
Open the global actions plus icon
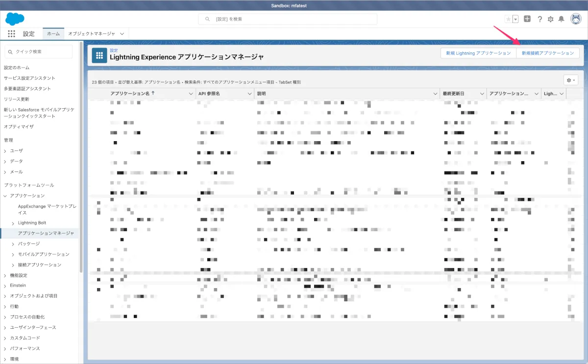point(527,19)
